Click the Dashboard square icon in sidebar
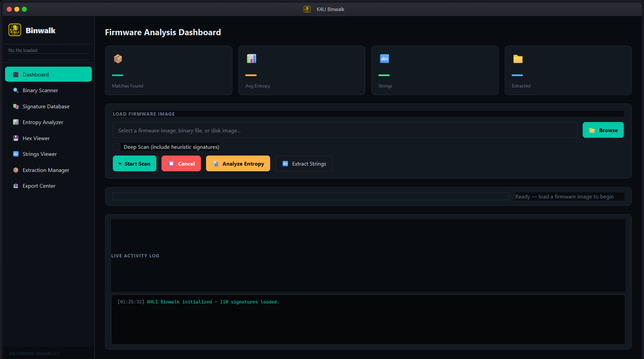The image size is (644, 359). (16, 74)
